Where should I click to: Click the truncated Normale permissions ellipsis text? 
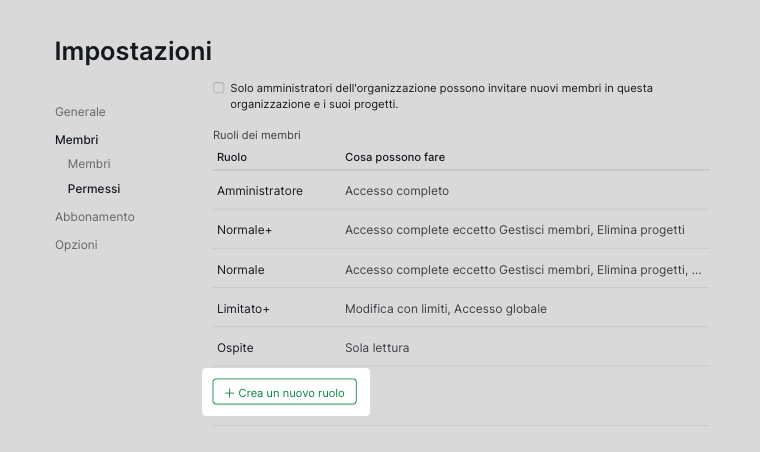click(x=523, y=269)
